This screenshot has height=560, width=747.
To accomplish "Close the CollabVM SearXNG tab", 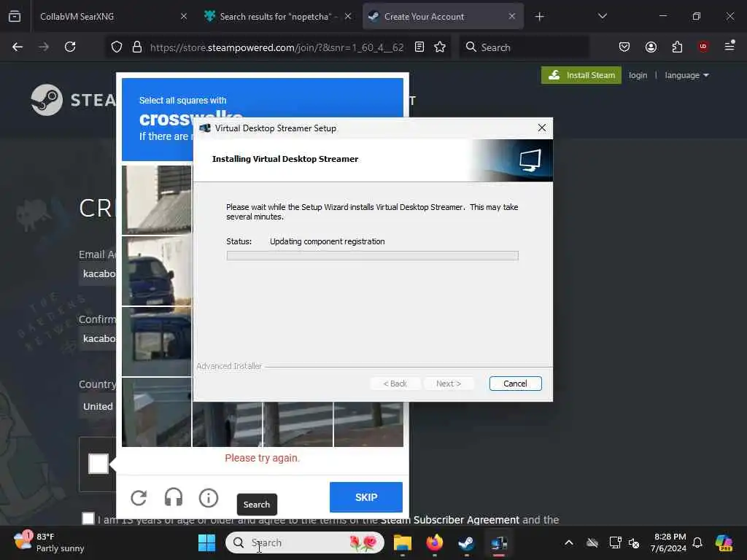I will tap(184, 16).
